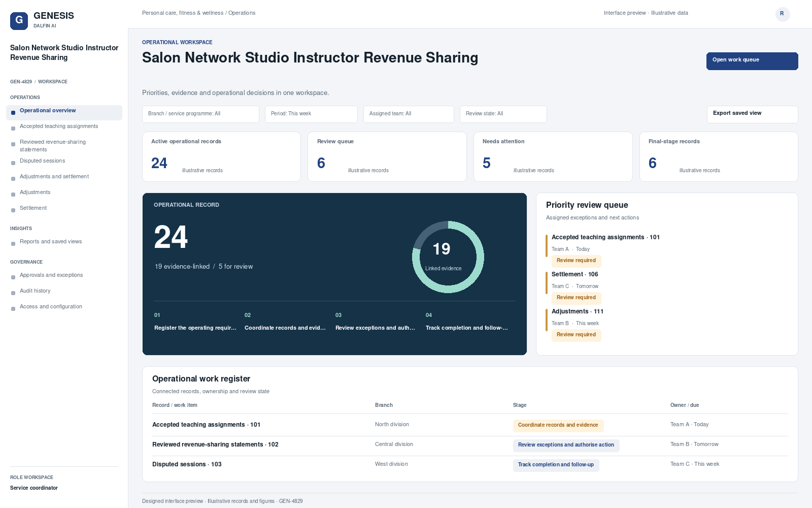Click the Genesis G logo icon
Image resolution: width=812 pixels, height=508 pixels.
[19, 21]
